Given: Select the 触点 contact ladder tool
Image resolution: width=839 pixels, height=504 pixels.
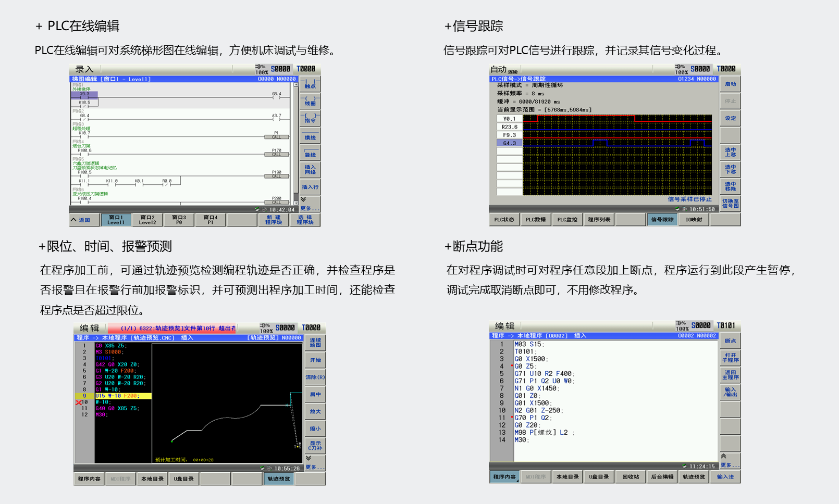Looking at the screenshot, I should [310, 84].
